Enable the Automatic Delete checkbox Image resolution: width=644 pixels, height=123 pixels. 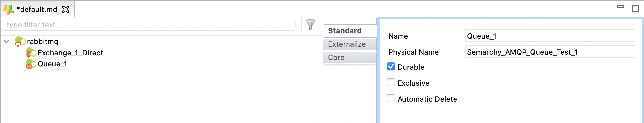point(391,99)
